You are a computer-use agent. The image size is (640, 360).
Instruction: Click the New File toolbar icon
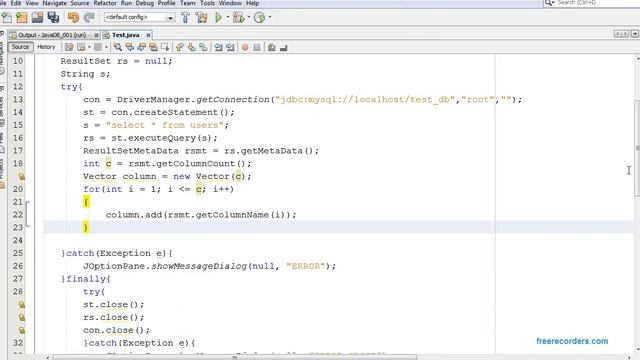point(7,18)
